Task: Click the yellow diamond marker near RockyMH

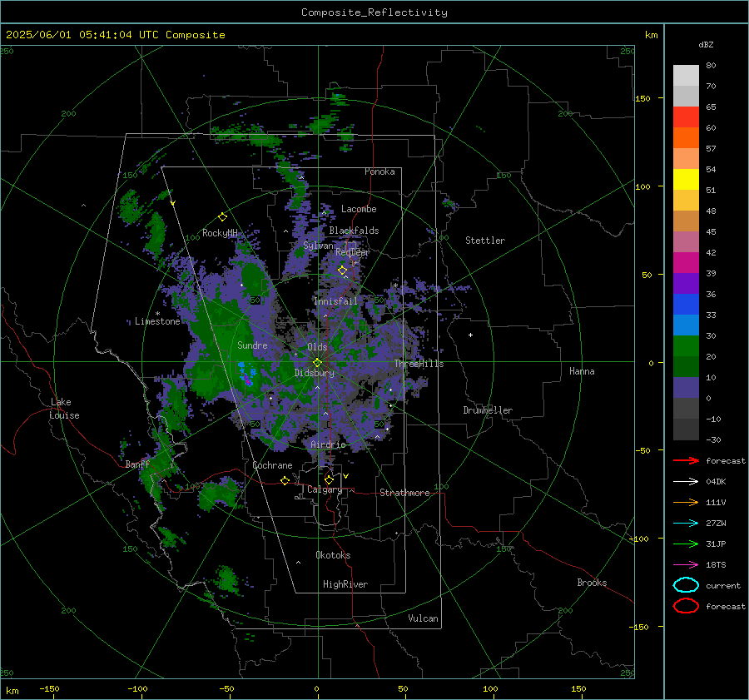Action: pos(222,217)
